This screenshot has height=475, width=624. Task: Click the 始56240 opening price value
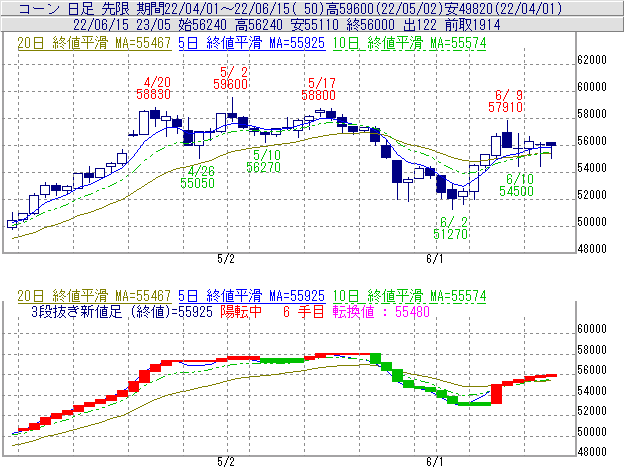point(203,25)
